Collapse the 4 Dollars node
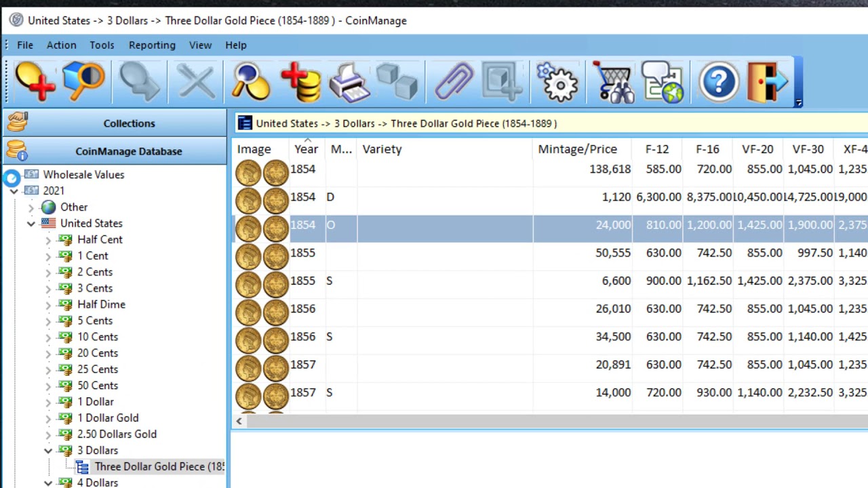Image resolution: width=868 pixels, height=488 pixels. coord(48,483)
